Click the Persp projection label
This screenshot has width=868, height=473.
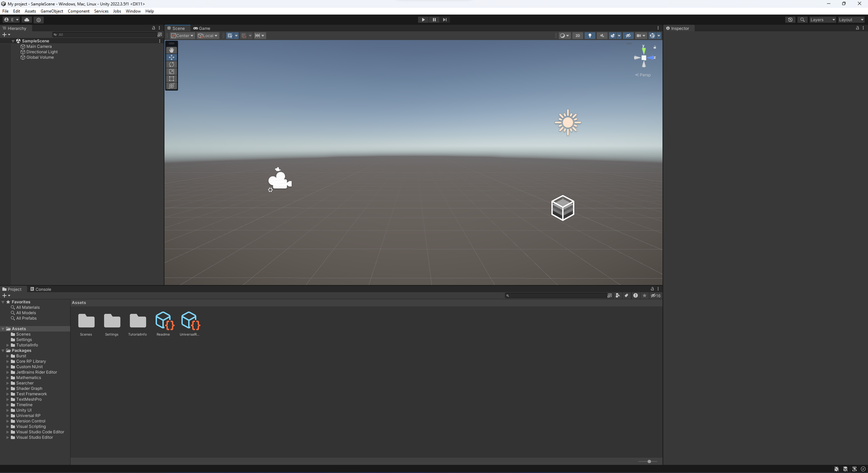tap(643, 75)
